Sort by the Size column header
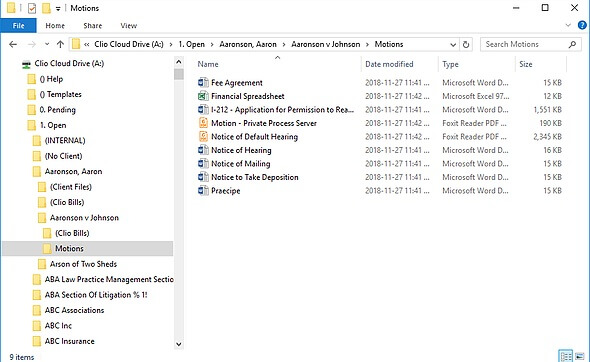 541,64
